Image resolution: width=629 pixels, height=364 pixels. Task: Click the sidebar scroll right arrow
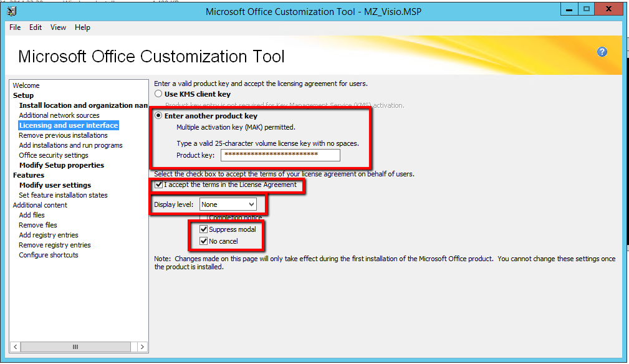(x=142, y=347)
